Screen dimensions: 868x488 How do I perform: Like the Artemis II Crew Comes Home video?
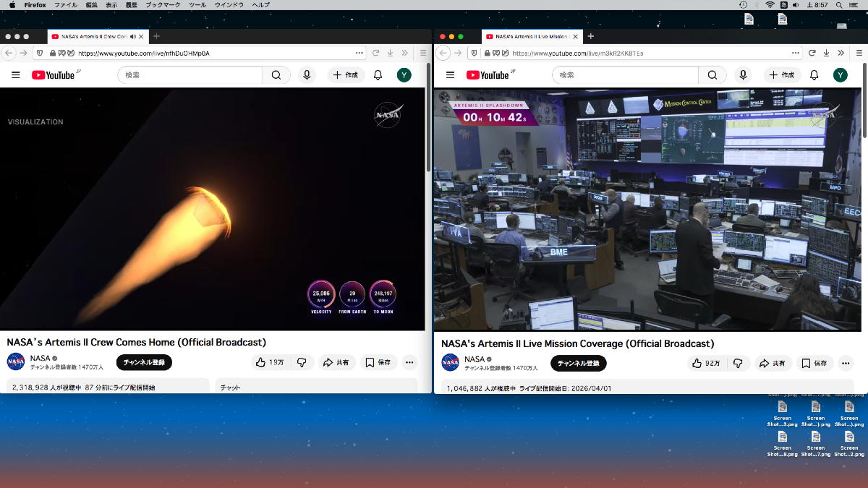(x=269, y=362)
